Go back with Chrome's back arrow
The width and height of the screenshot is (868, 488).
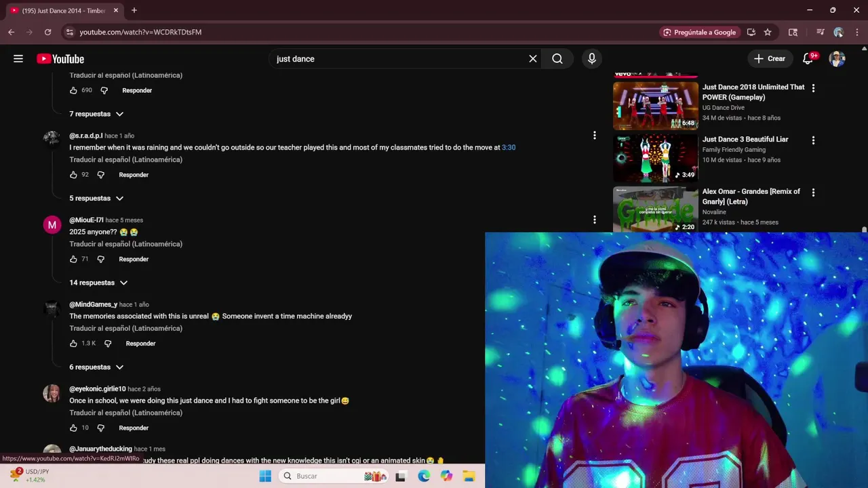click(x=11, y=32)
